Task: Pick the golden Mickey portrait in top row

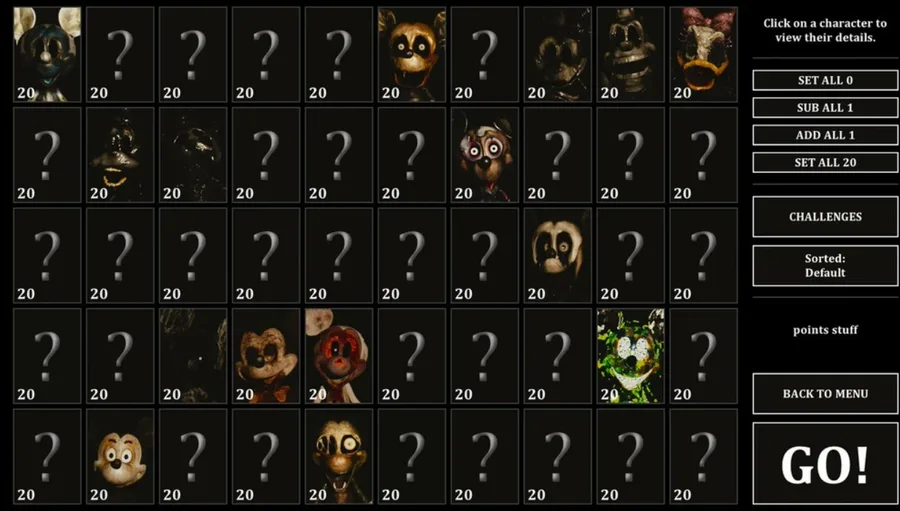Action: pyautogui.click(x=412, y=55)
